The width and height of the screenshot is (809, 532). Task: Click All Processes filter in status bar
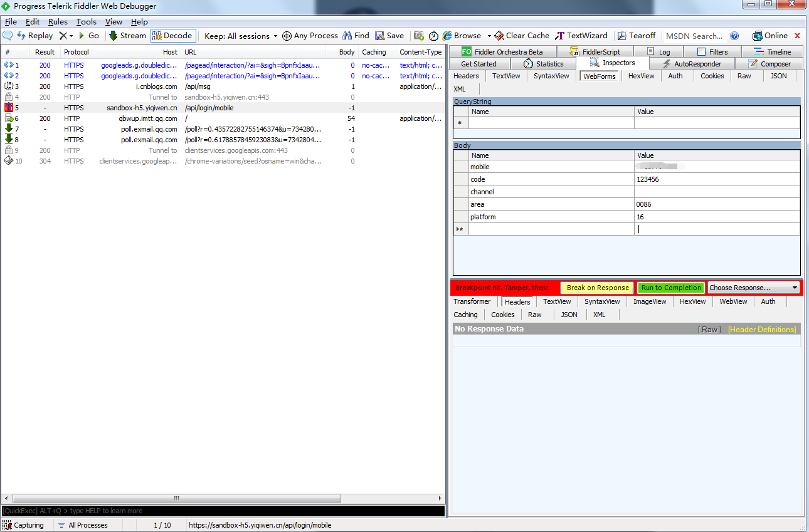coord(82,525)
